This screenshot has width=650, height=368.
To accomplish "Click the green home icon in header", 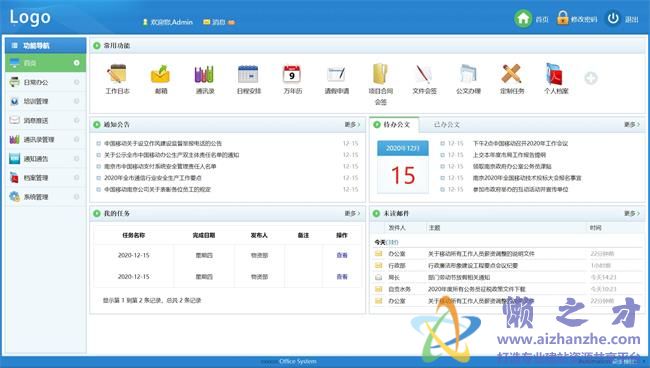I will (523, 19).
